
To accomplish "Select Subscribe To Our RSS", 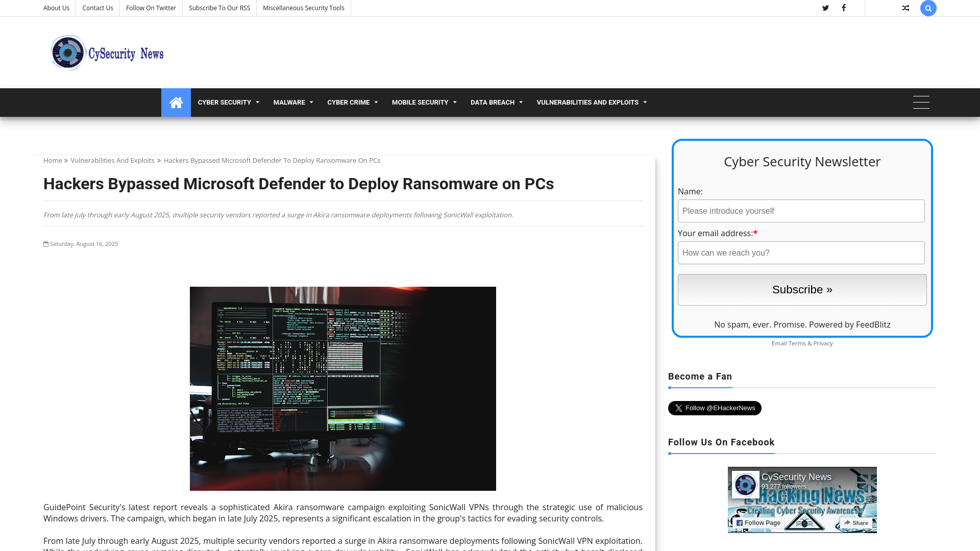I will coord(219,8).
